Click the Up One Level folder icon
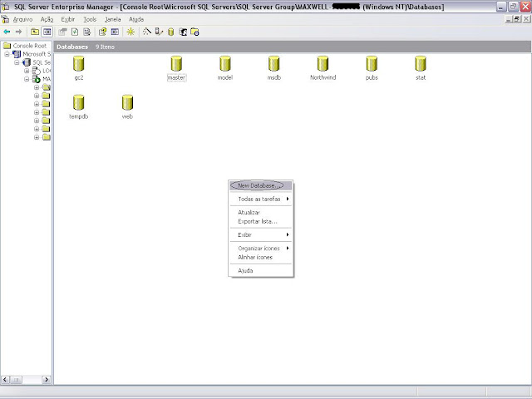The image size is (532, 399). pyautogui.click(x=35, y=32)
